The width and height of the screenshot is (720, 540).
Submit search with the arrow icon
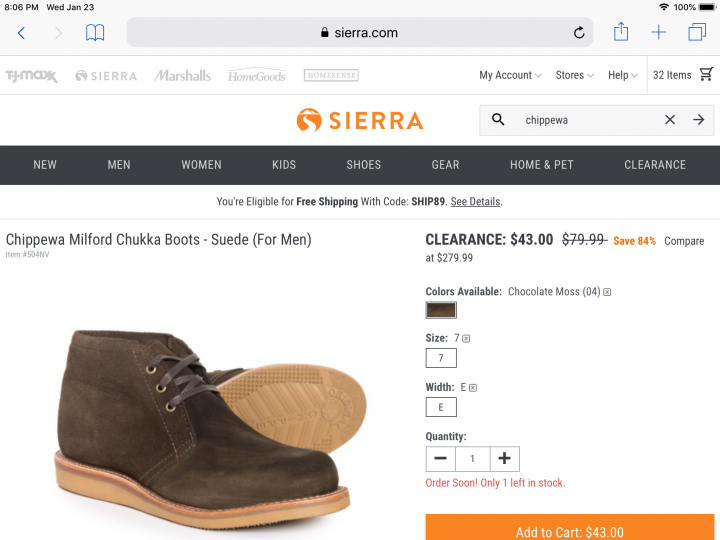coord(698,120)
